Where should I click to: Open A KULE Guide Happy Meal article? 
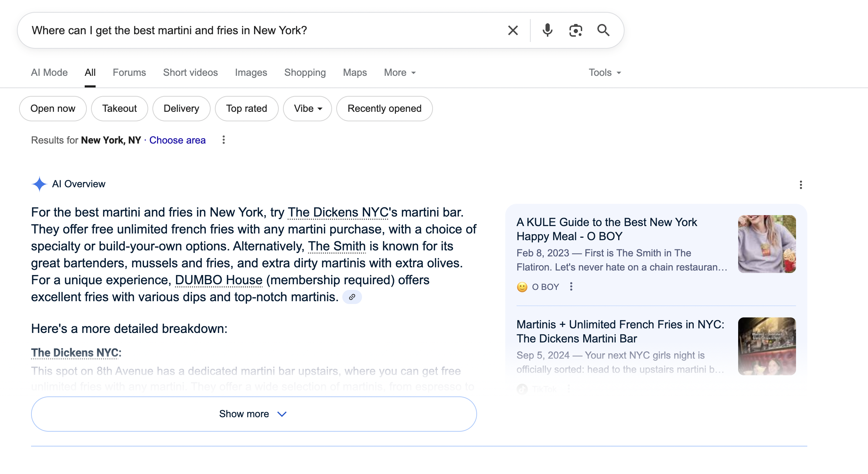coord(607,229)
